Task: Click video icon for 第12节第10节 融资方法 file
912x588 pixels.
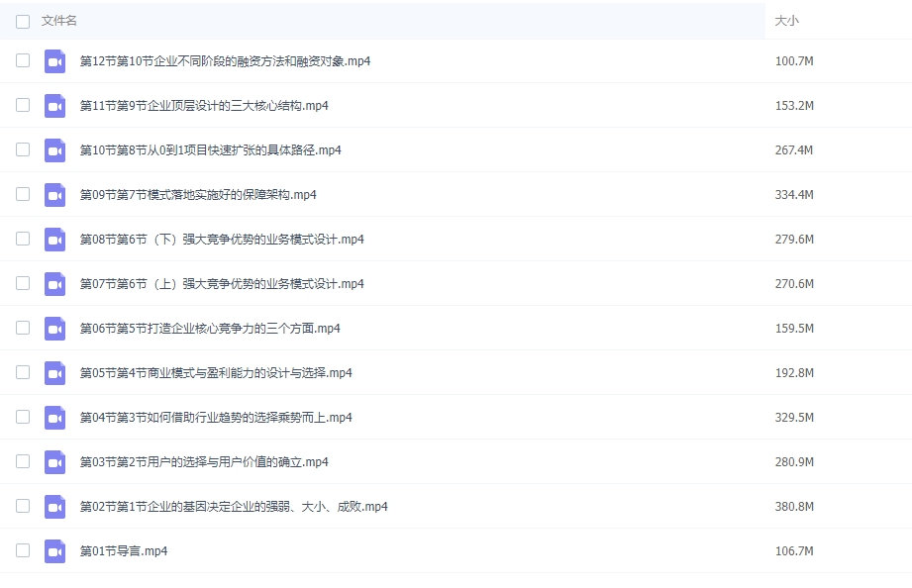Action: coord(54,61)
